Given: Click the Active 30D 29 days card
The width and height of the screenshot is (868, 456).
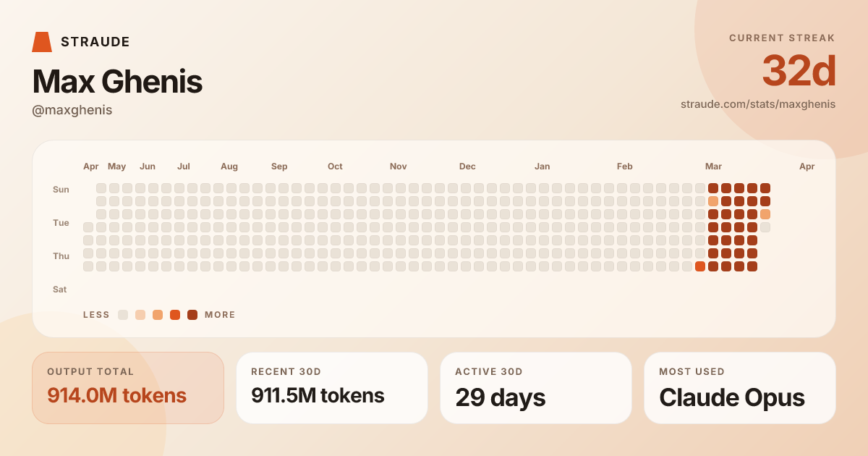Looking at the screenshot, I should click(536, 388).
